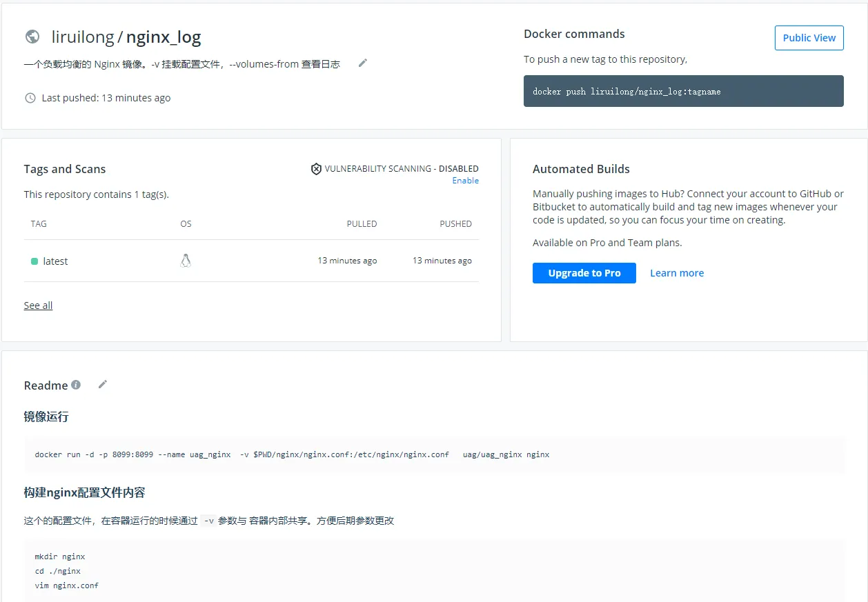Click the Last pushed: 13 minutes ago text
The image size is (868, 602).
[106, 98]
